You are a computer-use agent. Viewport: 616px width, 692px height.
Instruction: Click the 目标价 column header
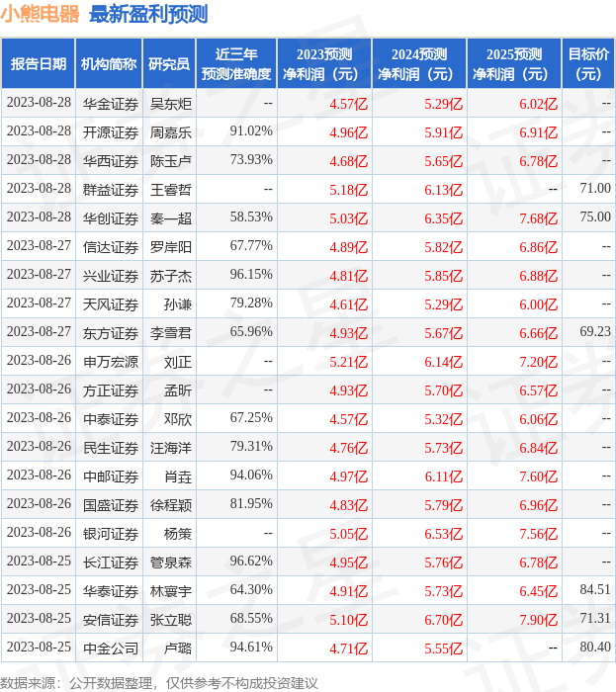(x=588, y=64)
